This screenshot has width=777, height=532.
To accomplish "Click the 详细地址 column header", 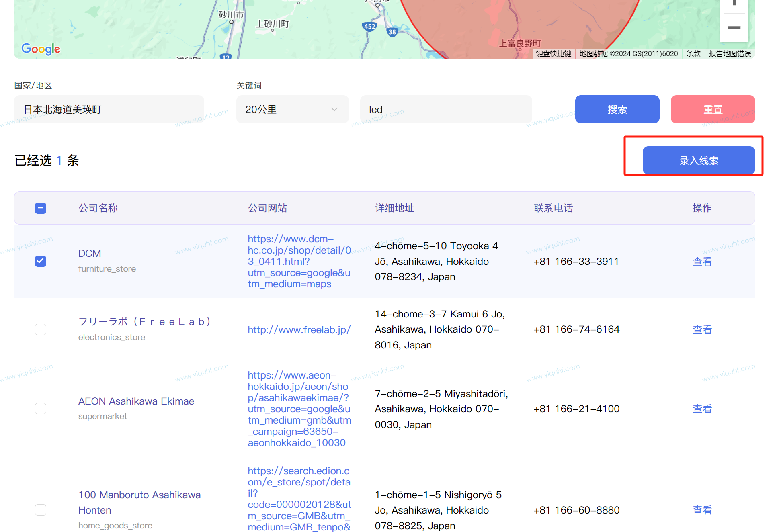I will point(394,208).
